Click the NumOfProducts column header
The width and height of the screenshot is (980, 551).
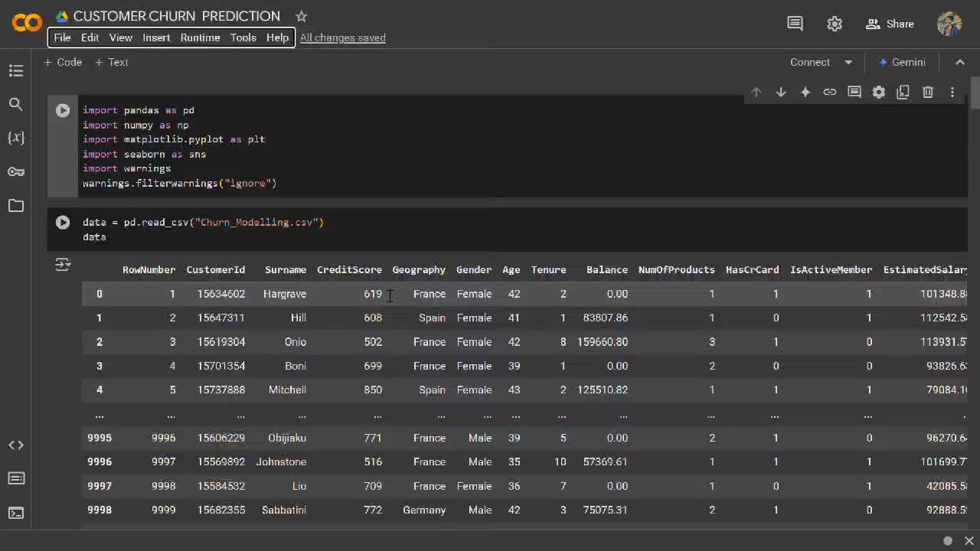point(677,269)
